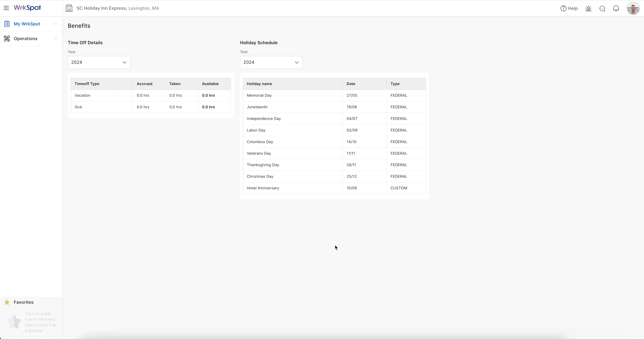Select the Vacation row label
This screenshot has width=644, height=339.
click(83, 95)
